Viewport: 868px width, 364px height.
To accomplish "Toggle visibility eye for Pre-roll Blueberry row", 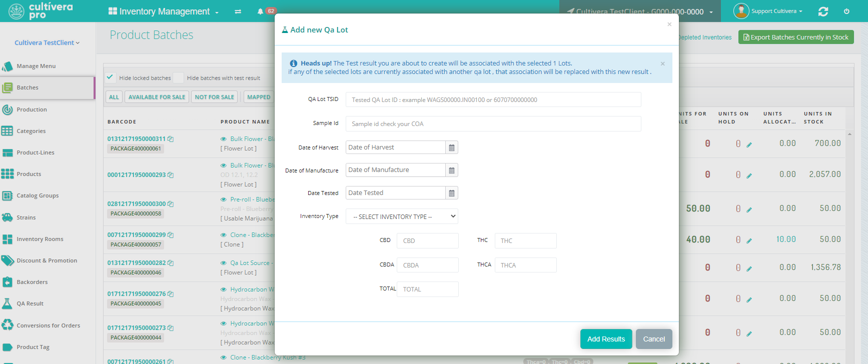I will 224,199.
